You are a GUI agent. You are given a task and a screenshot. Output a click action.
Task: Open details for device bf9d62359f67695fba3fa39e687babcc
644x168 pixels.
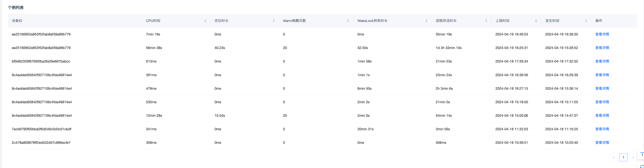(602, 61)
